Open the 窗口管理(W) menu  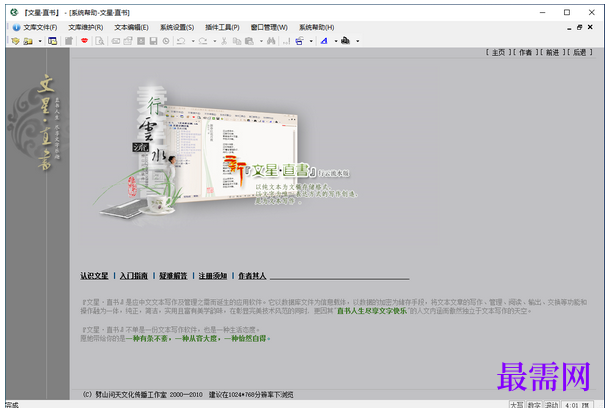click(x=269, y=27)
